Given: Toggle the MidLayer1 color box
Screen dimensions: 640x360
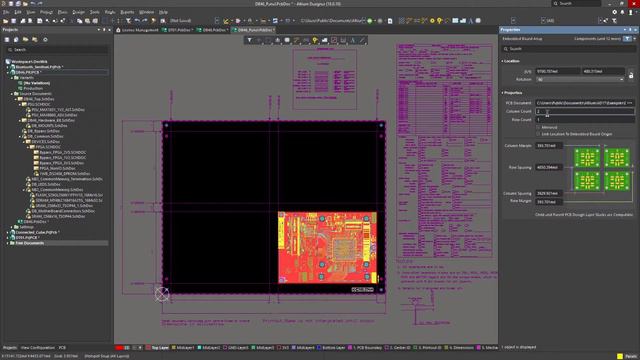Looking at the screenshot, I should (x=173, y=348).
